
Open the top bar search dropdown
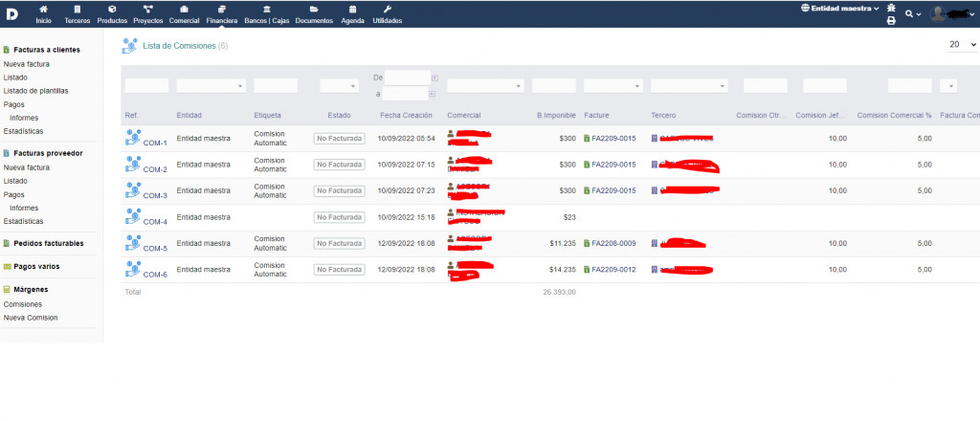(x=912, y=13)
